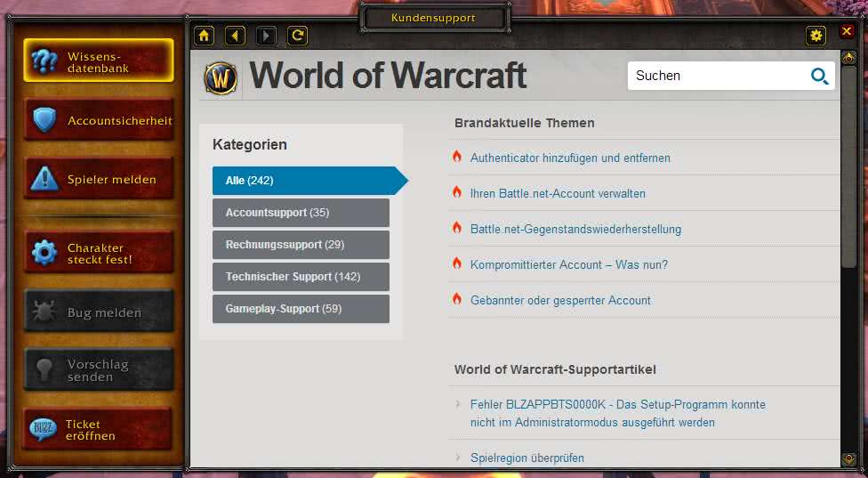Filter by Technischer Support (142) category
Viewport: 868px width, 478px height.
[x=301, y=277]
